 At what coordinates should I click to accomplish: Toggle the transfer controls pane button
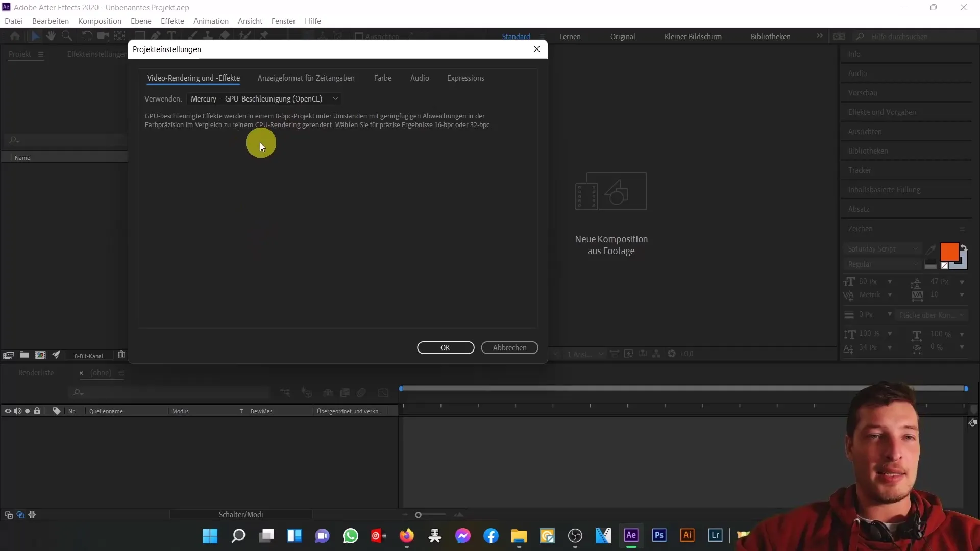click(20, 515)
